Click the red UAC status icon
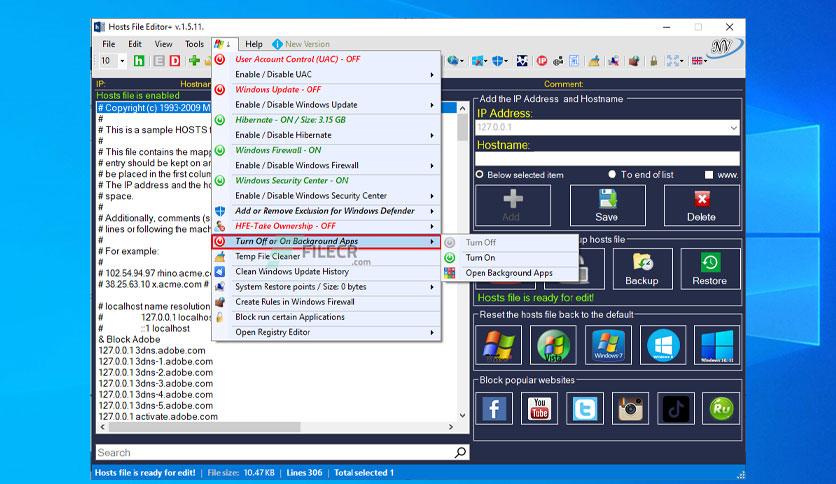 [x=220, y=59]
